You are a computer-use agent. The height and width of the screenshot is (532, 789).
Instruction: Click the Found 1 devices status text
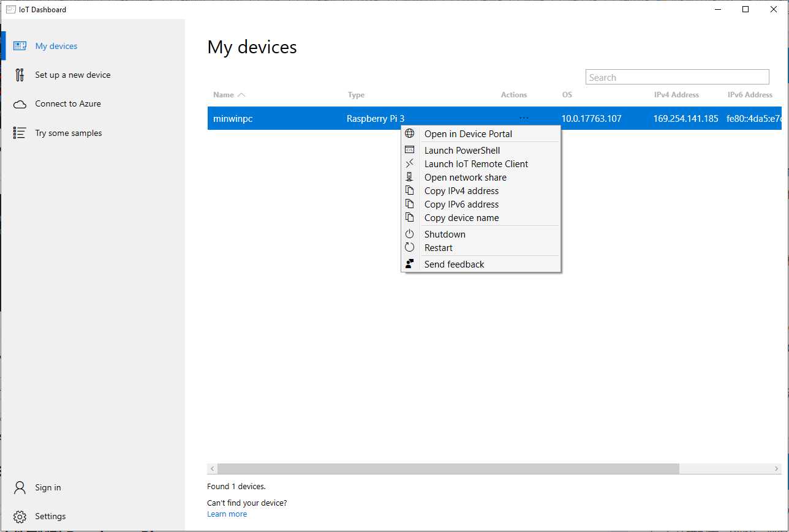tap(236, 487)
